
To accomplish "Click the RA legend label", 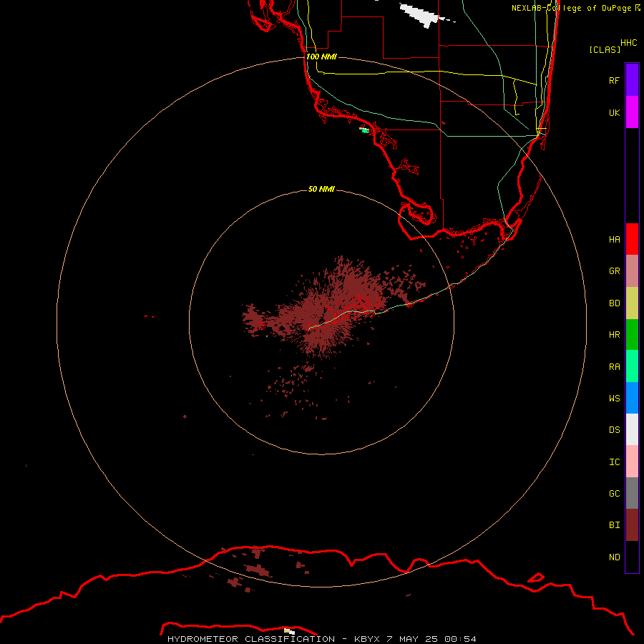I will [x=614, y=367].
